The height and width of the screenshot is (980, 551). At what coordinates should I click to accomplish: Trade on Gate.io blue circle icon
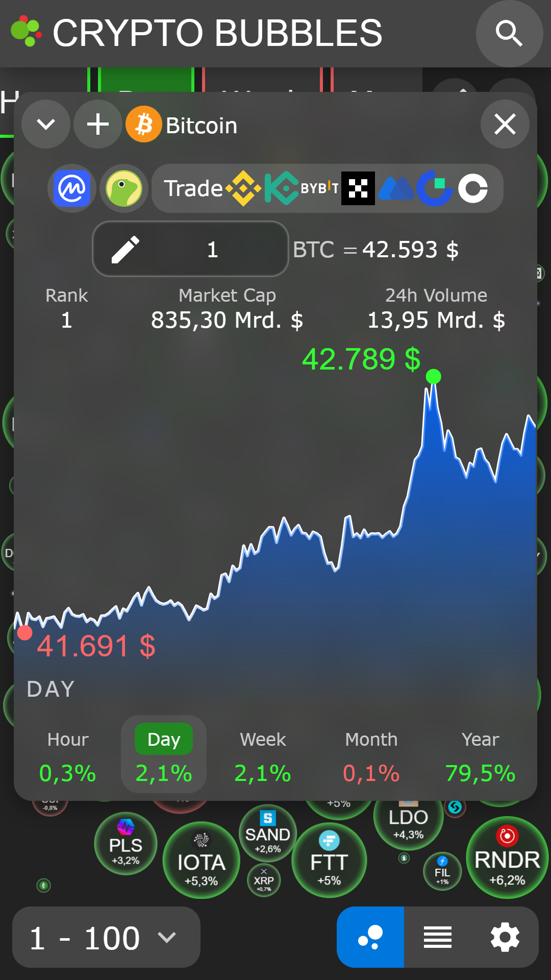435,188
